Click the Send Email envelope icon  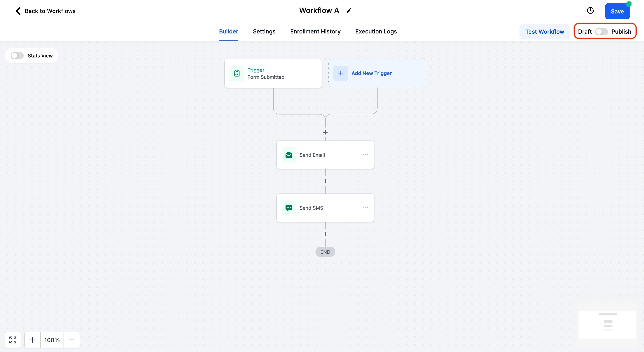coord(289,155)
